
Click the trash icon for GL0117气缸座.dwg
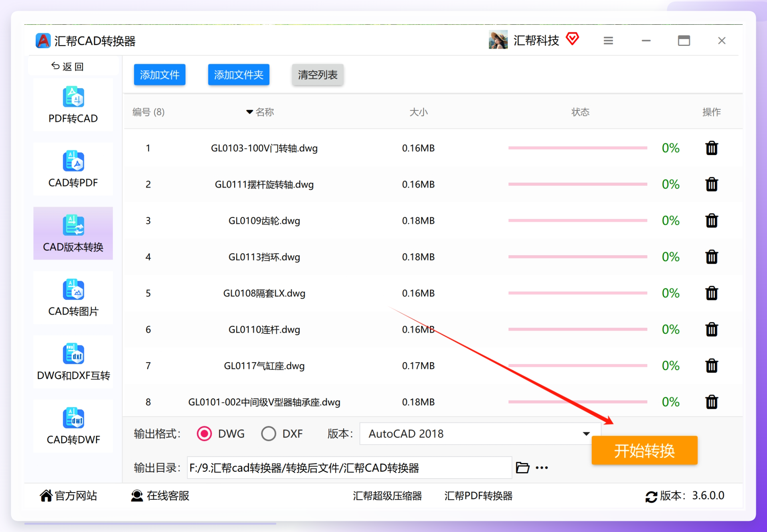712,366
